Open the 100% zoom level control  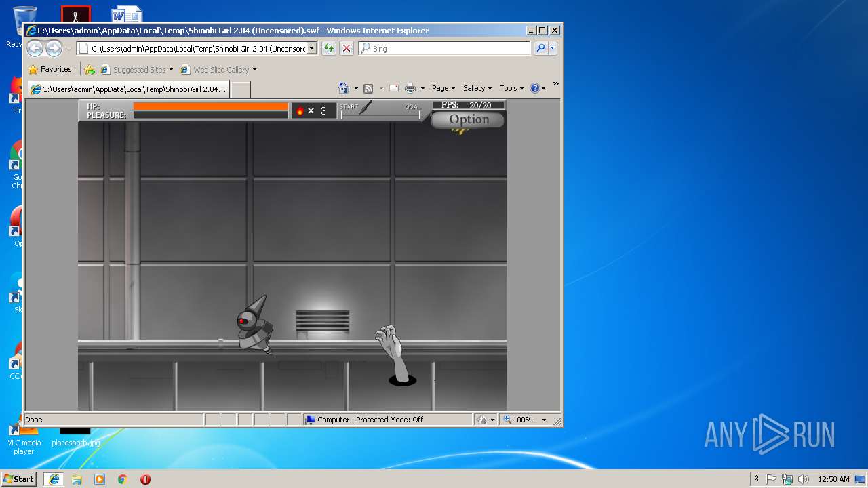pos(518,420)
